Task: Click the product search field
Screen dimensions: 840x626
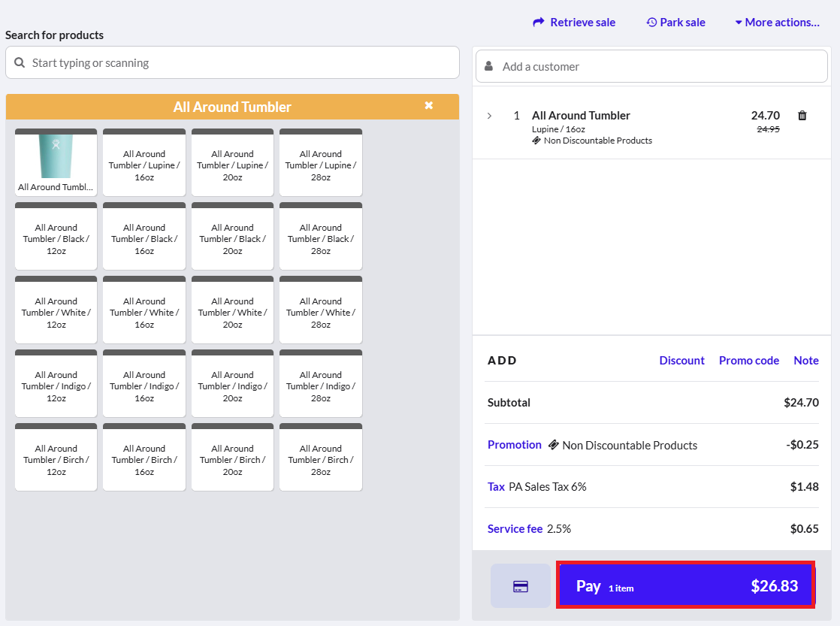Action: click(232, 62)
